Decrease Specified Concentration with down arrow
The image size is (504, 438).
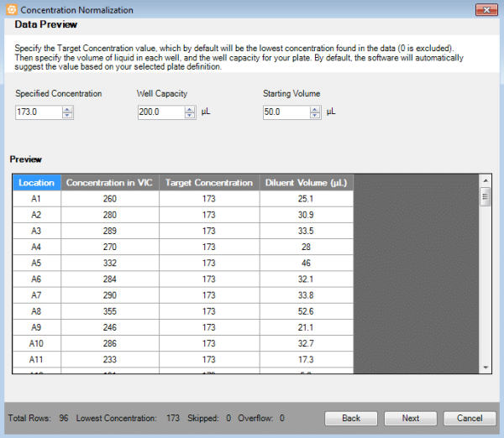[68, 116]
